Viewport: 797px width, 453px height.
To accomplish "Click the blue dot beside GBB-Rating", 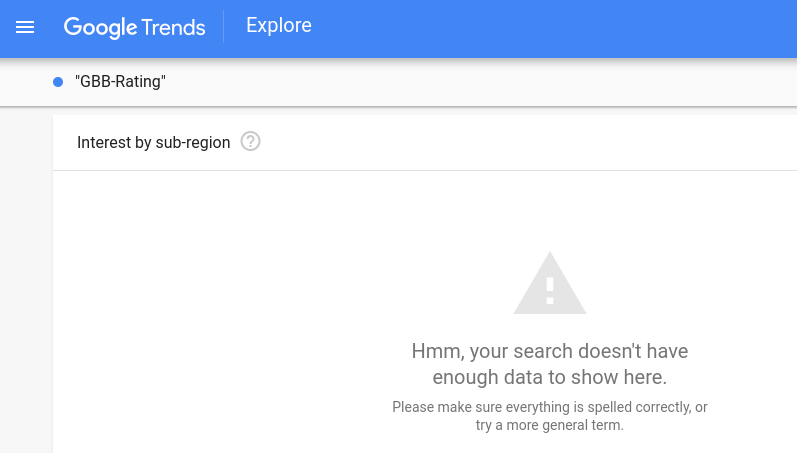I will coord(58,82).
